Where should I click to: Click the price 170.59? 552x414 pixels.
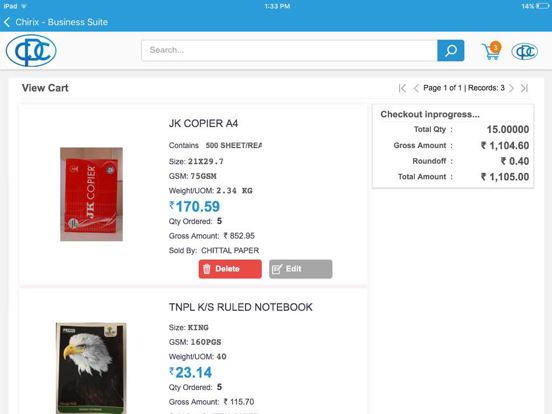click(x=194, y=207)
